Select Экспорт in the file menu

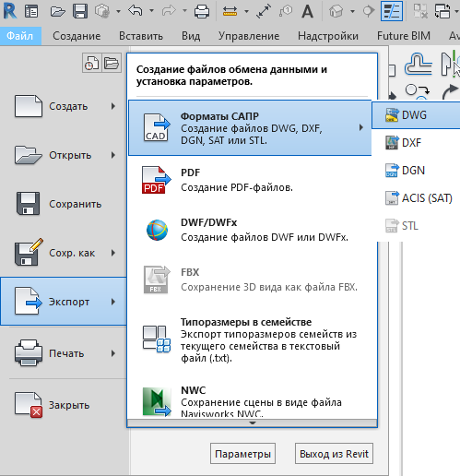(63, 302)
